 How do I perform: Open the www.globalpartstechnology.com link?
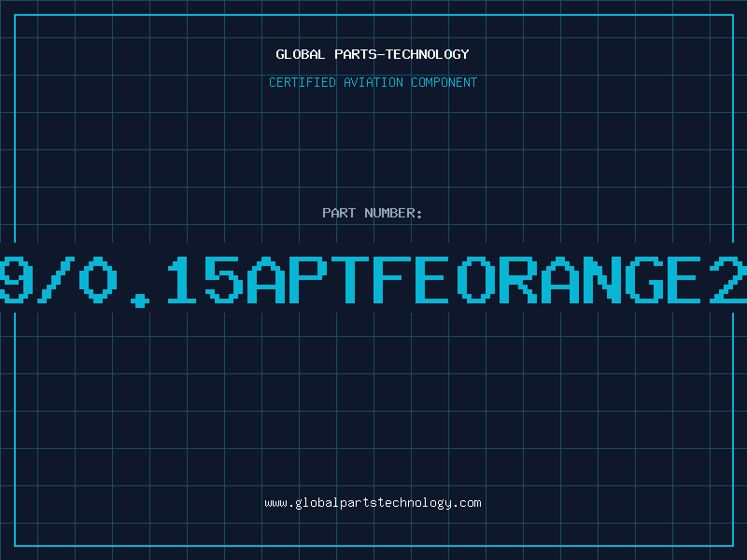click(373, 503)
